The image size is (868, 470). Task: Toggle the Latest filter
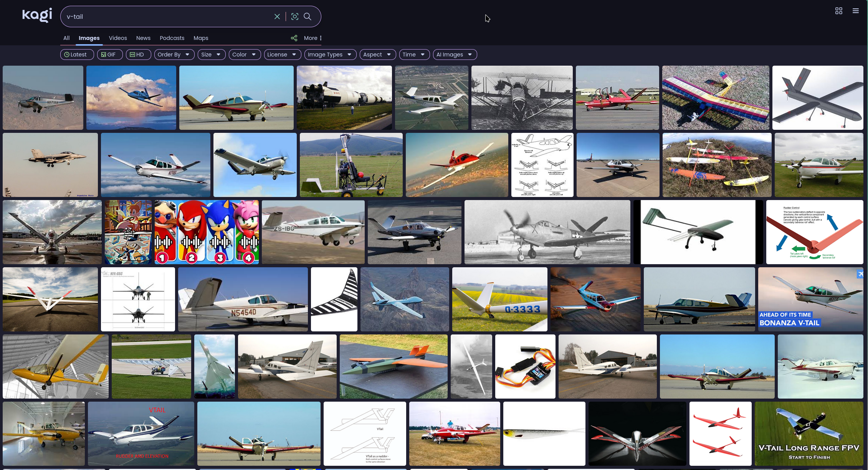(77, 55)
